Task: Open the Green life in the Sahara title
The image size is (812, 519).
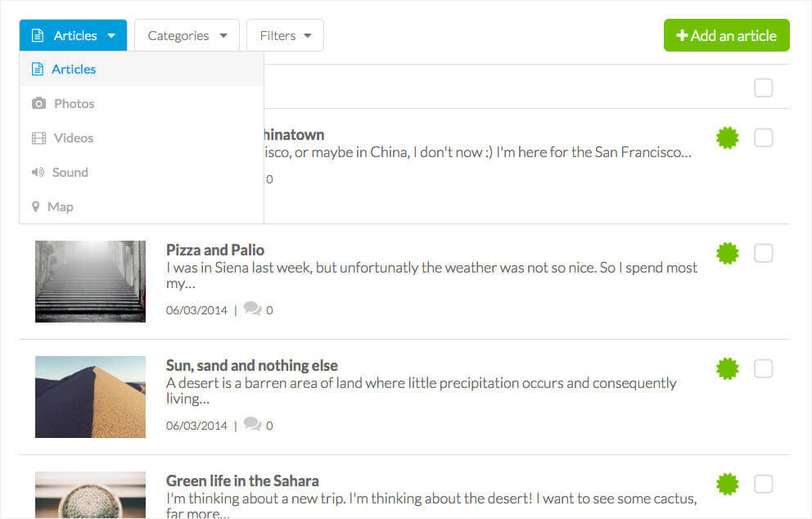Action: pos(242,481)
